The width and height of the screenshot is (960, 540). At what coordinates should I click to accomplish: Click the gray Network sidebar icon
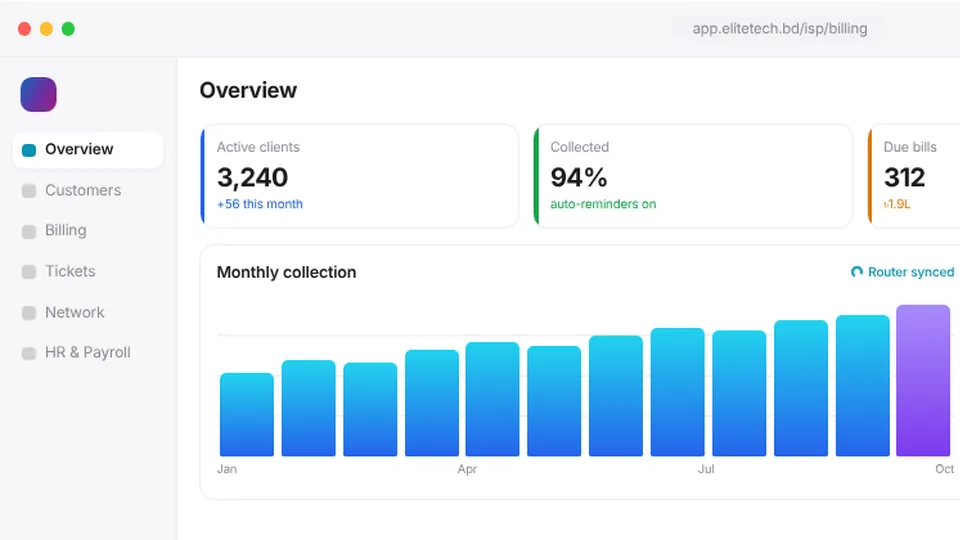29,313
